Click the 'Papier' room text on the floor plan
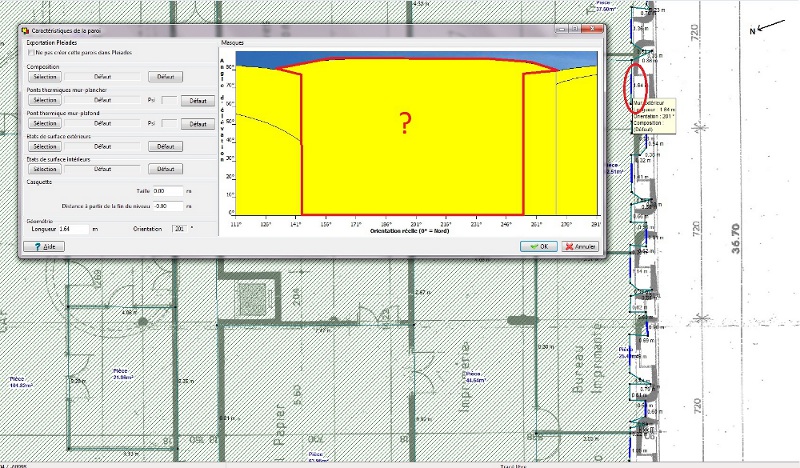Image resolution: width=800 pixels, height=468 pixels. pyautogui.click(x=280, y=425)
